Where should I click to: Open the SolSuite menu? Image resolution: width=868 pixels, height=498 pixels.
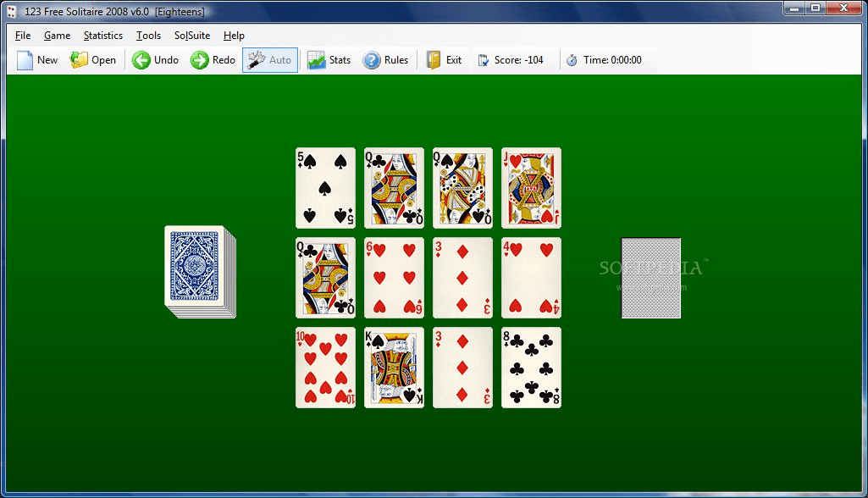click(x=191, y=36)
